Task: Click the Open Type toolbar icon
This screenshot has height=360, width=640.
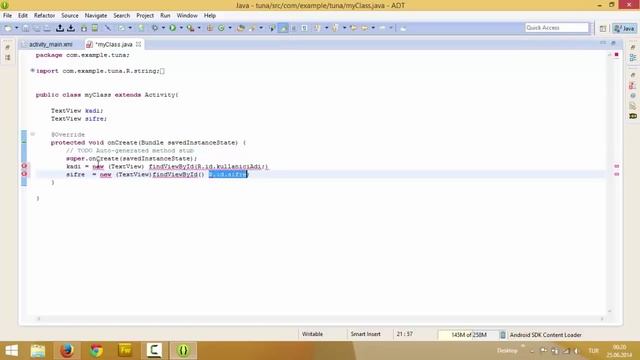Action: [241, 28]
